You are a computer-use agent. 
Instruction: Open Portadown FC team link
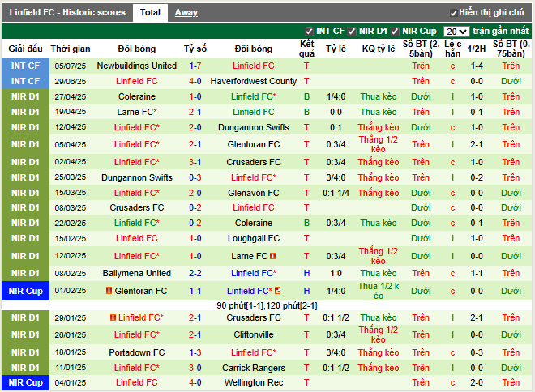137,352
